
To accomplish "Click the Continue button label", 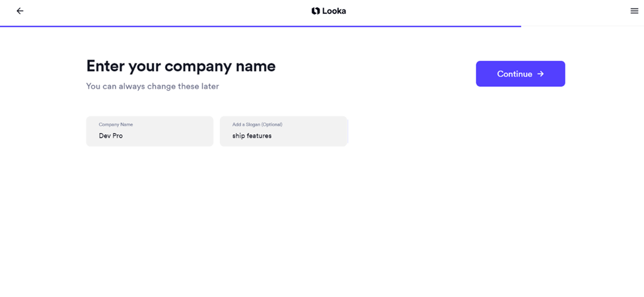I will [x=515, y=74].
